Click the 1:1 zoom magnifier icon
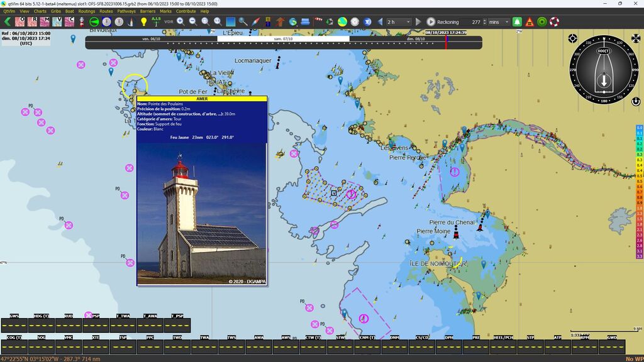This screenshot has width=644, height=362. (x=218, y=22)
